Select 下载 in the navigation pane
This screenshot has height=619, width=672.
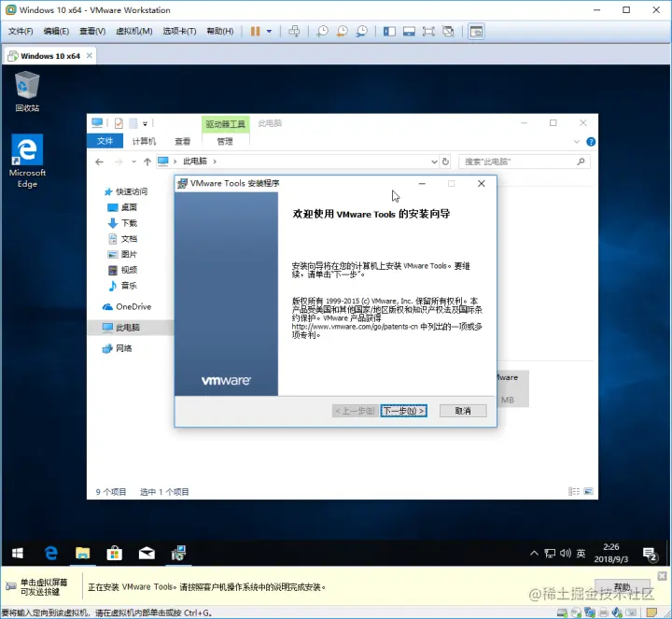click(122, 223)
